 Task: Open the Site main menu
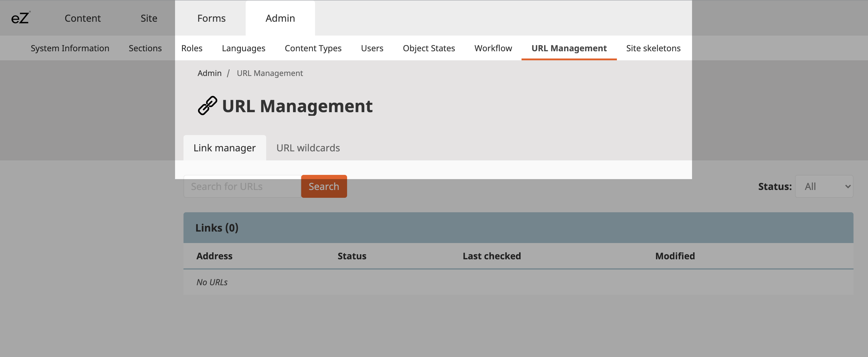coord(148,18)
